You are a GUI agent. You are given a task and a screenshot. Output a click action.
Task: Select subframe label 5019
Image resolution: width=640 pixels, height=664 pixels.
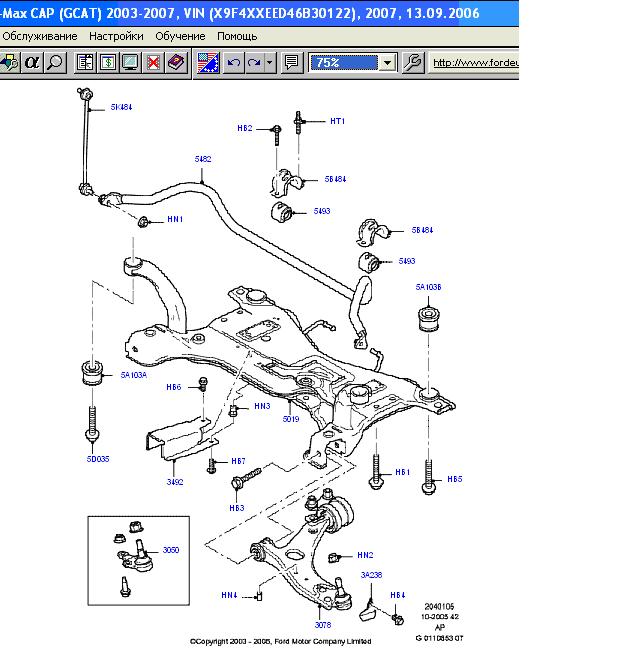point(291,419)
